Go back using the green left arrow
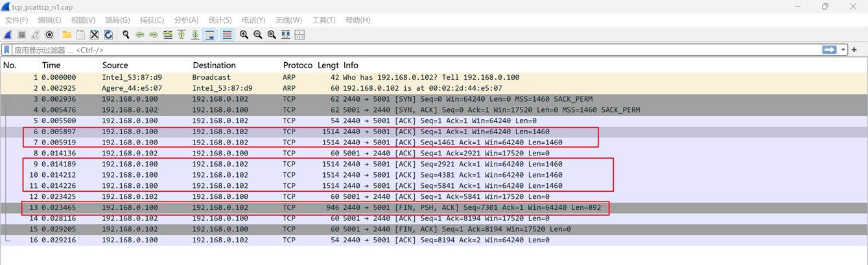Image resolution: width=868 pixels, height=265 pixels. tap(139, 35)
